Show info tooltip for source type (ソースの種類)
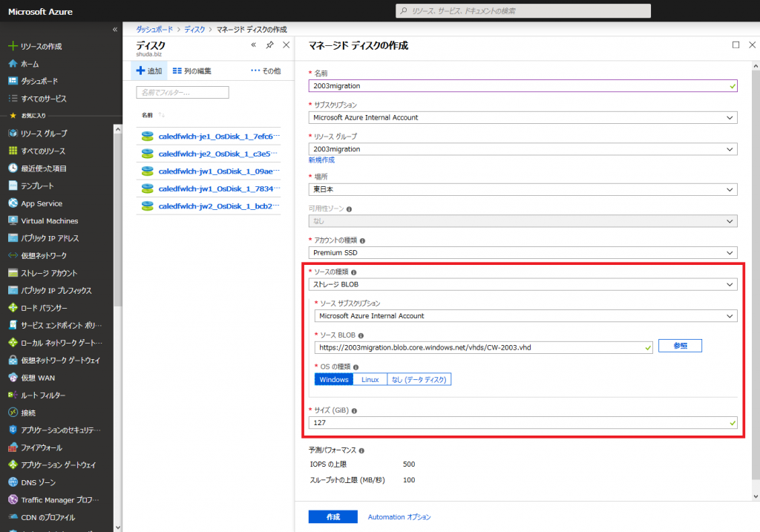Screen dimensions: 760x532 tap(353, 272)
